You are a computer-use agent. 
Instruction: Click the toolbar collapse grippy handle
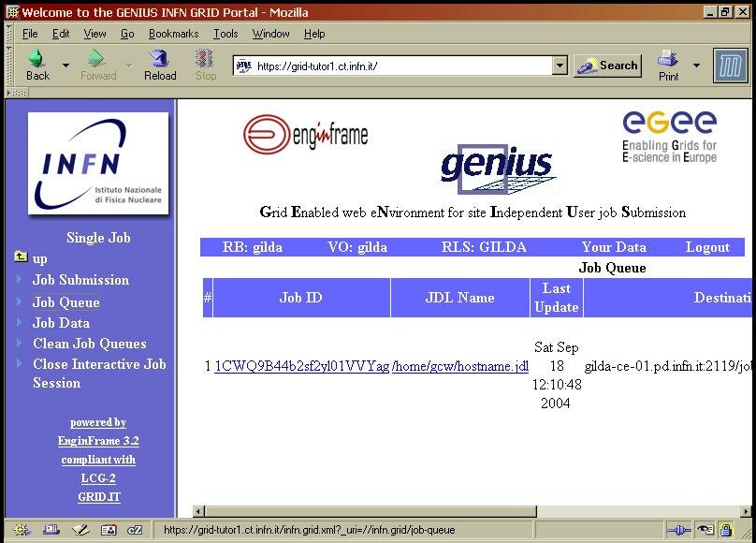point(17,92)
